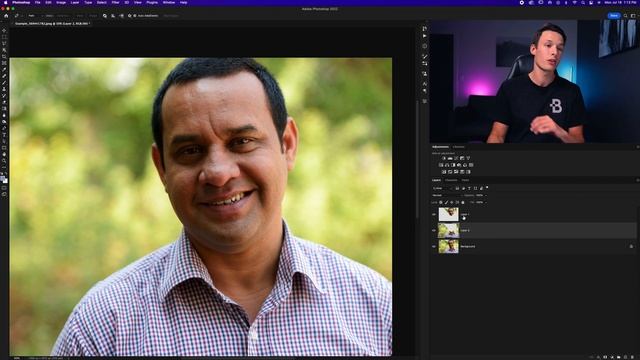Add an Exposure adjustment

(x=462, y=158)
